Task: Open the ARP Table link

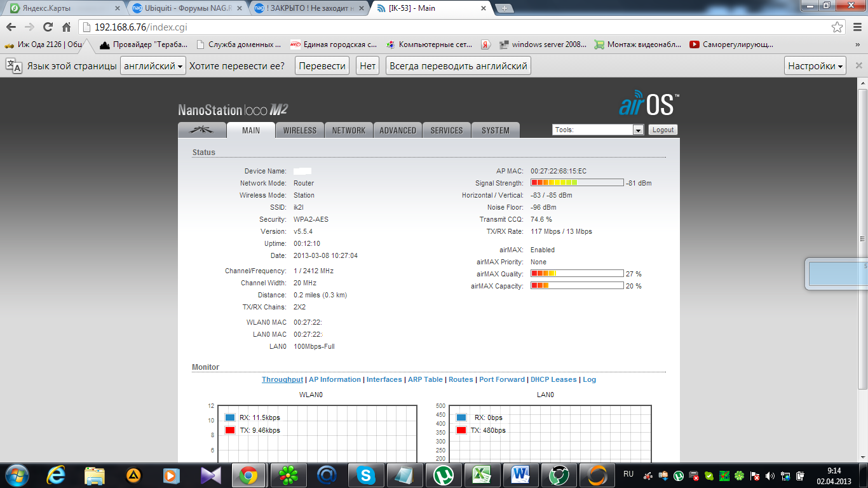Action: point(425,379)
